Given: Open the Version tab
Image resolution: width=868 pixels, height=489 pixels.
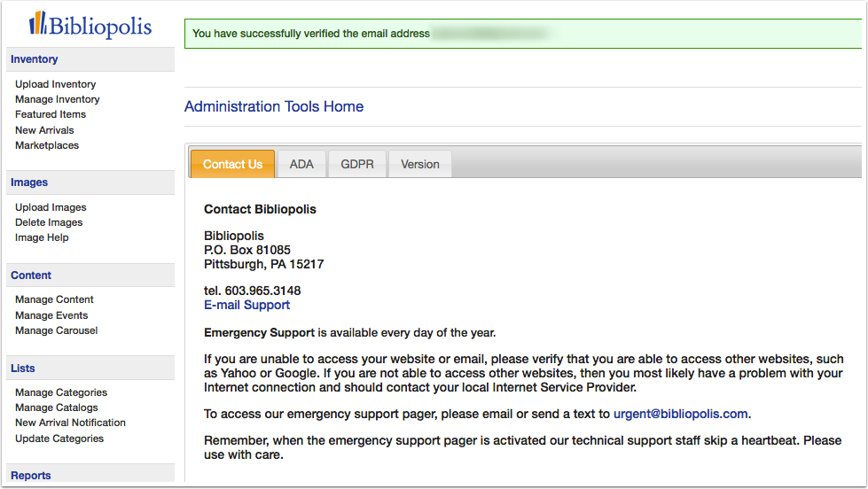Looking at the screenshot, I should tap(420, 164).
